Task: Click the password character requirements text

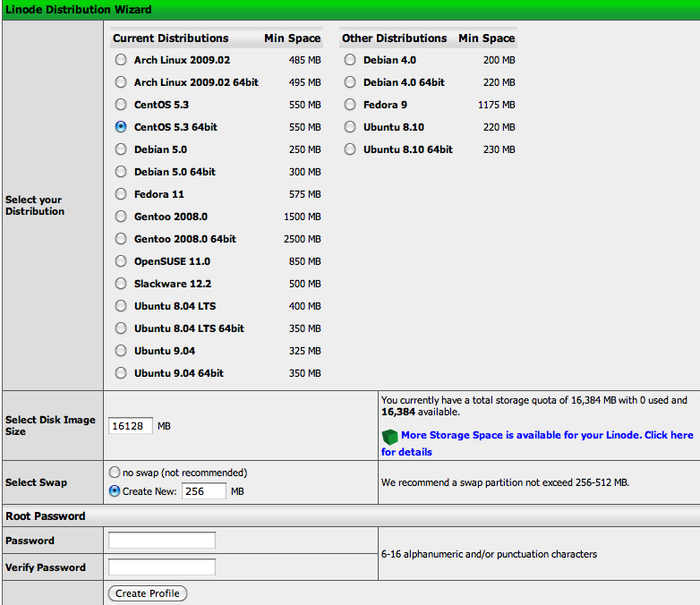Action: pyautogui.click(x=489, y=554)
